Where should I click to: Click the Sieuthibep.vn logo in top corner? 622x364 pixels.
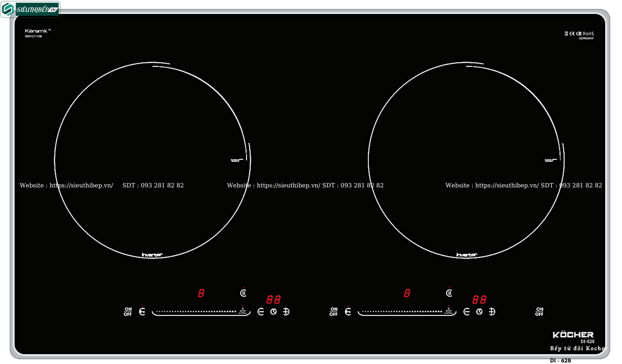click(31, 9)
